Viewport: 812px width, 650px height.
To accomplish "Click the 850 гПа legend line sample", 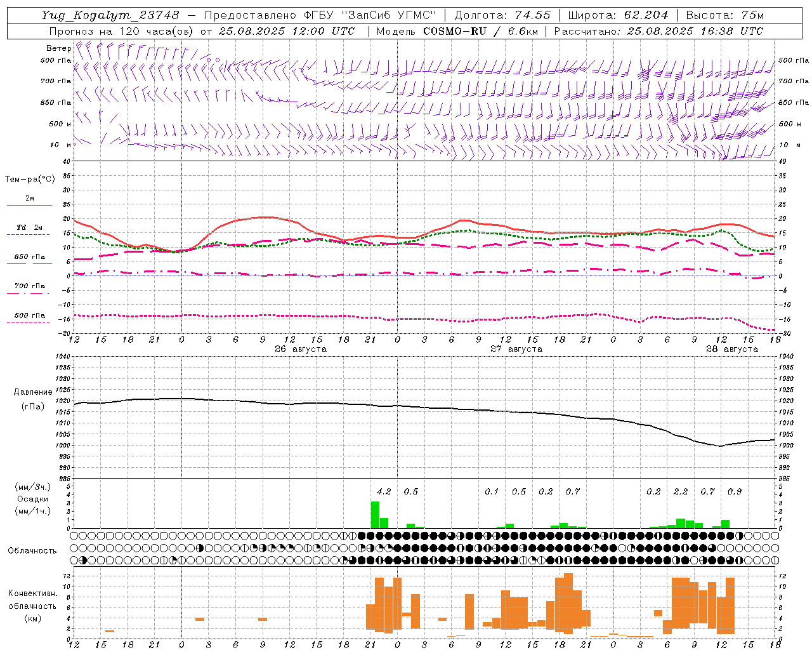I will 29,263.
